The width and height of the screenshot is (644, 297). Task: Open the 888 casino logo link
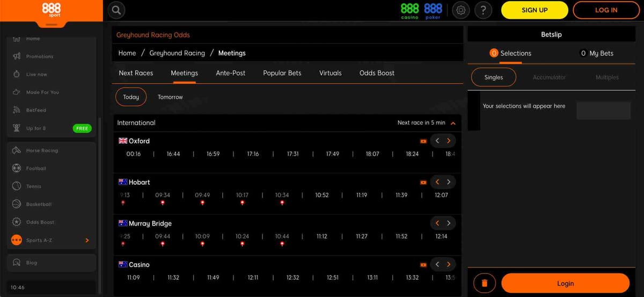click(x=410, y=11)
